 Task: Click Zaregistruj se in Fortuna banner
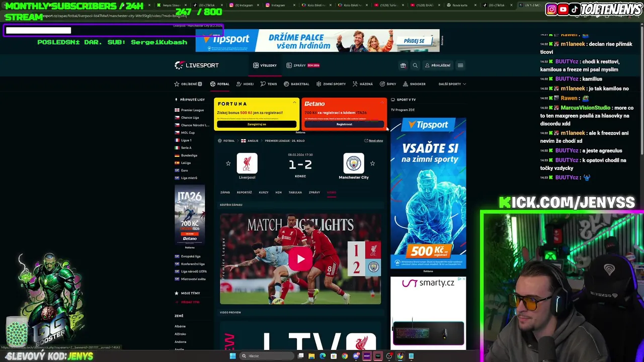pyautogui.click(x=257, y=124)
